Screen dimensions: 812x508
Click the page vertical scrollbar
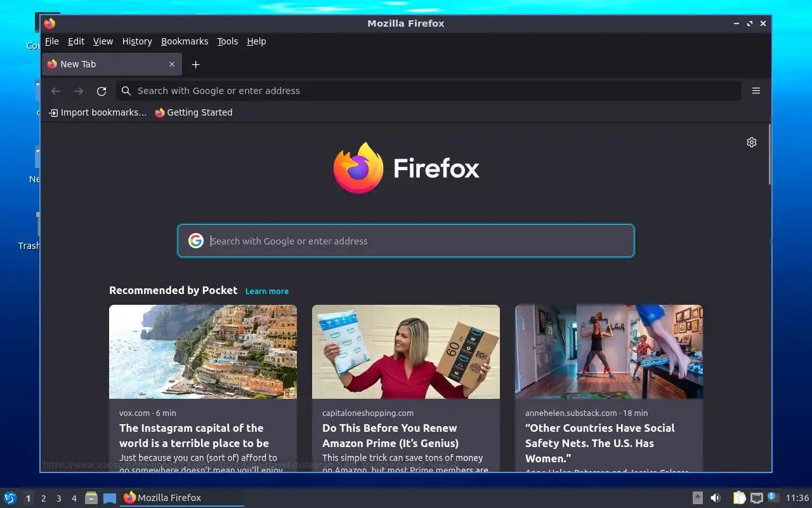(769, 154)
